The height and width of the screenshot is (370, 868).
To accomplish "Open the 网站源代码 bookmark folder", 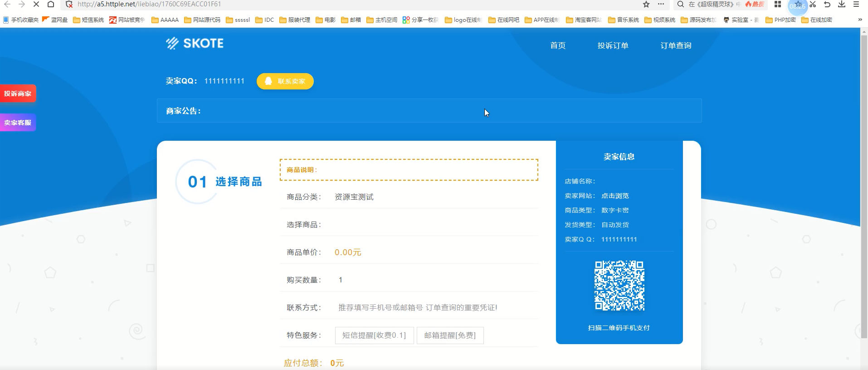I will (x=202, y=20).
